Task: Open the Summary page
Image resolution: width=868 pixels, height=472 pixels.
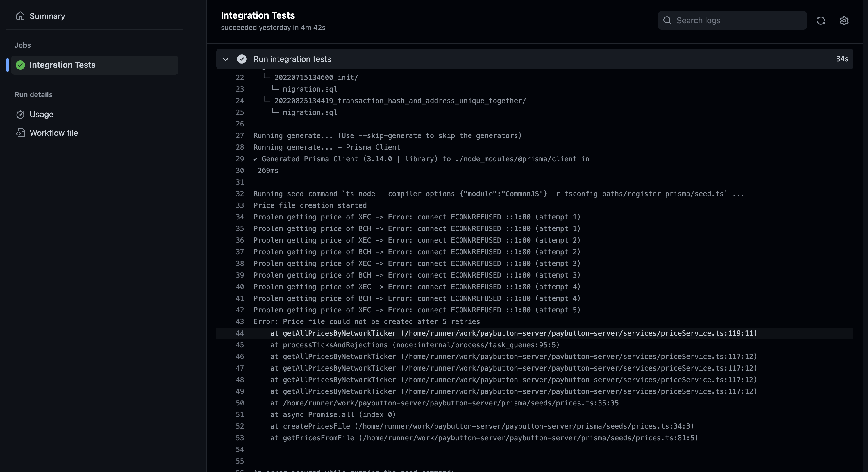Action: 47,16
